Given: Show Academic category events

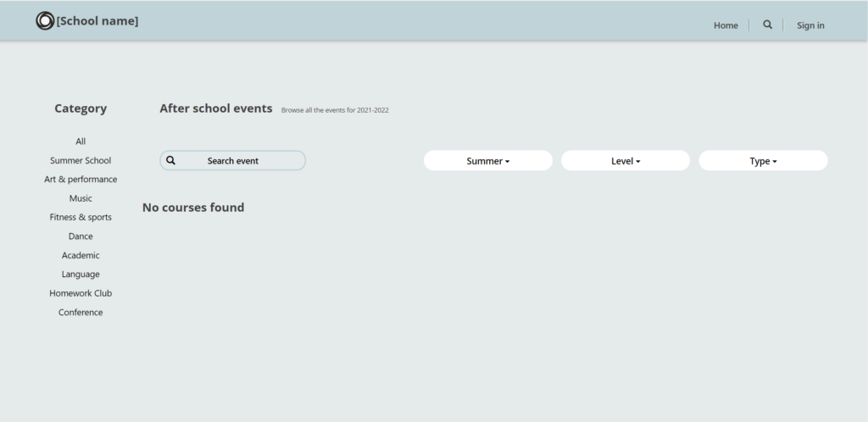Looking at the screenshot, I should point(81,255).
